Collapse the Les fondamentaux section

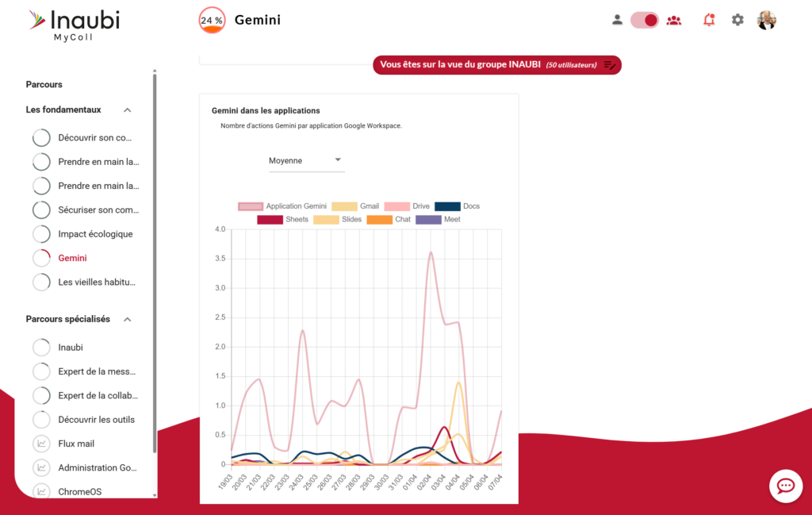click(x=128, y=110)
